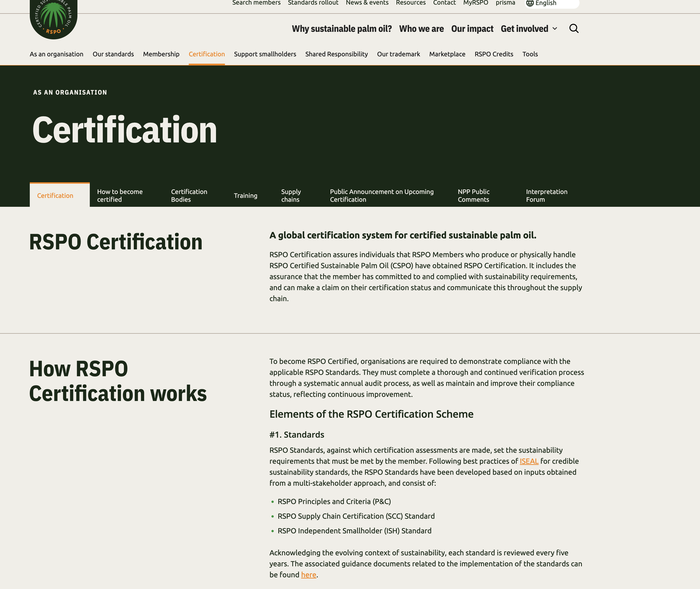Switch to How to become certified tab
Viewport: 700px width, 589px height.
(x=120, y=196)
